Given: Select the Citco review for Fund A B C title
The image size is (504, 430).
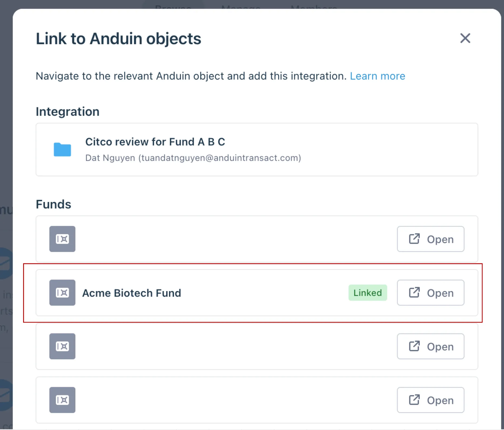Looking at the screenshot, I should (155, 142).
